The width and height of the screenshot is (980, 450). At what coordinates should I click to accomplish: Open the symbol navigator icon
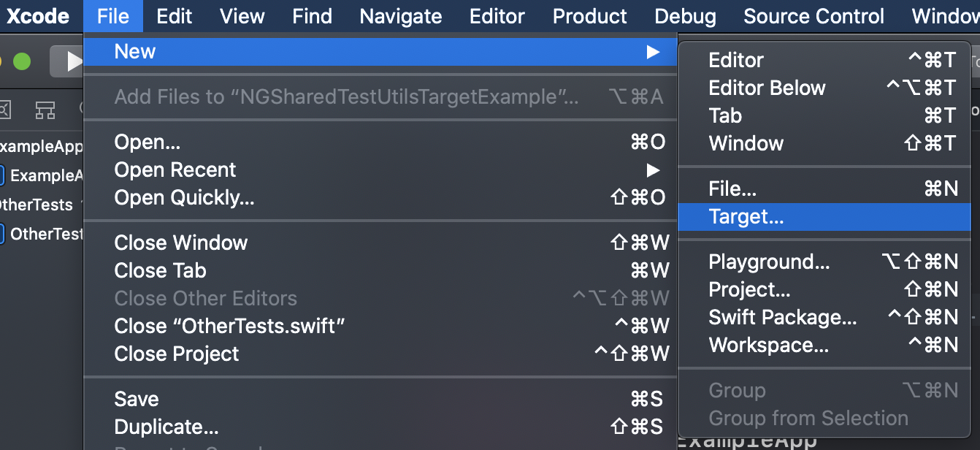point(45,110)
